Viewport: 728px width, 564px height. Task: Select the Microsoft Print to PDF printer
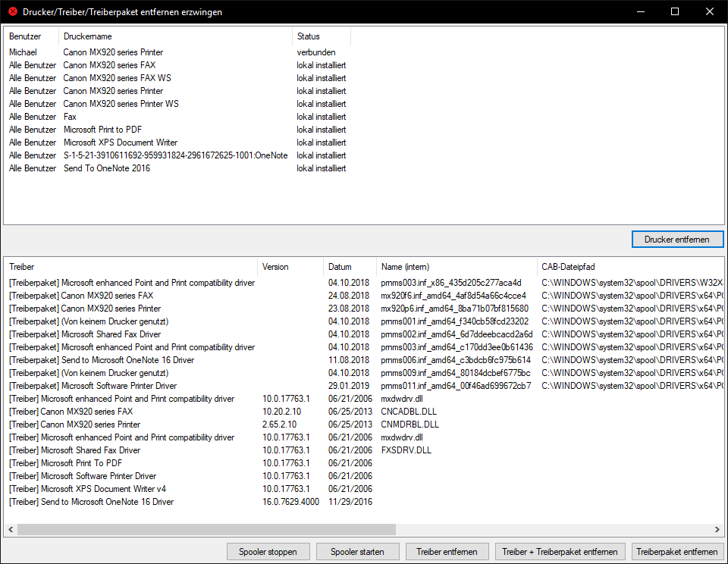pos(104,130)
